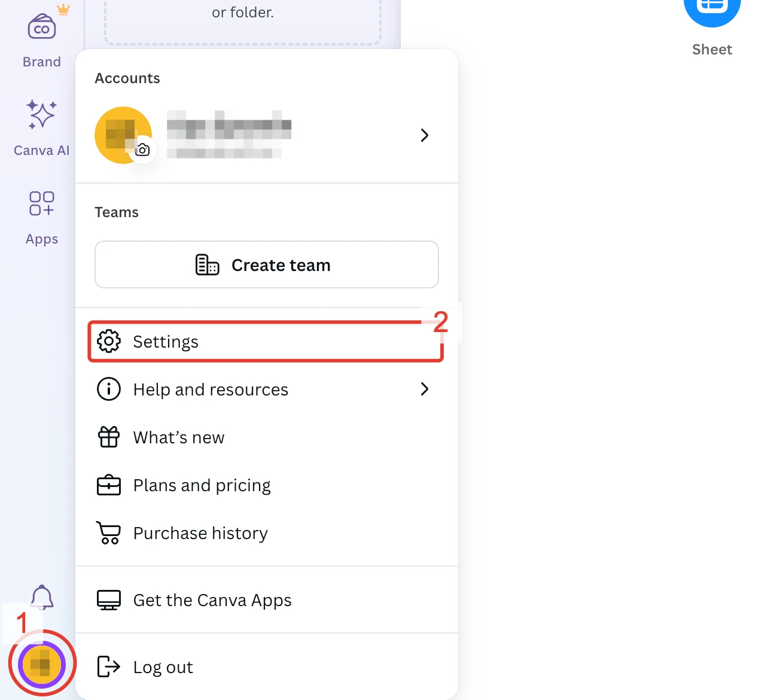Select Get the Canva Apps
The width and height of the screenshot is (762, 700).
pyautogui.click(x=266, y=600)
